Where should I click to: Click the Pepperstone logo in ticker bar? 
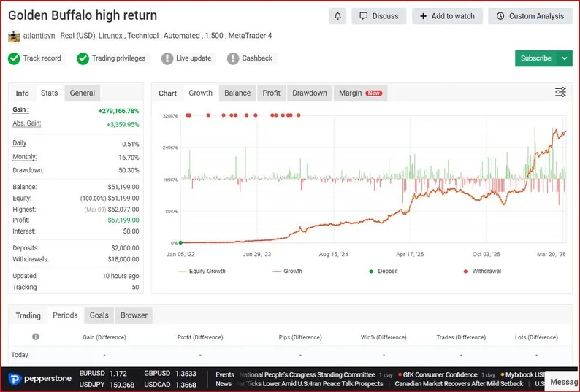coord(40,379)
